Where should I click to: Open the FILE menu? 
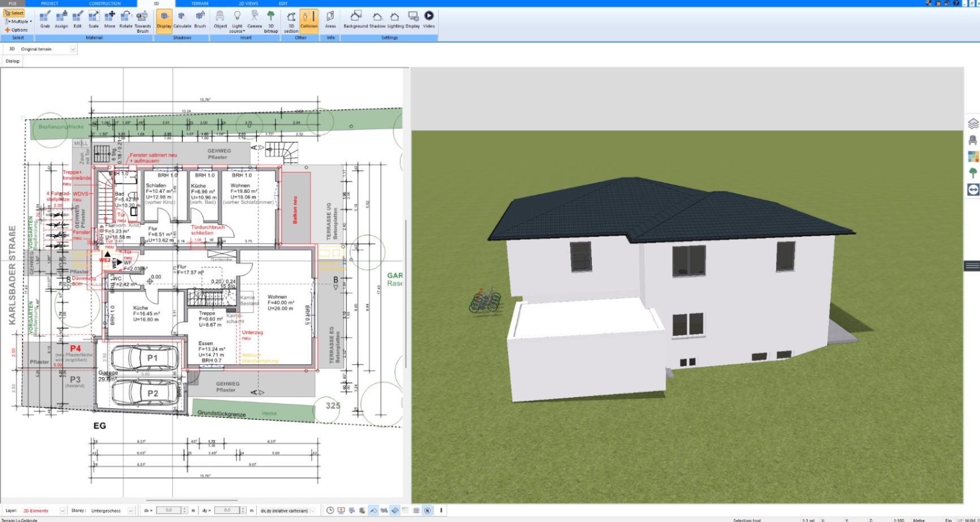[x=12, y=3]
